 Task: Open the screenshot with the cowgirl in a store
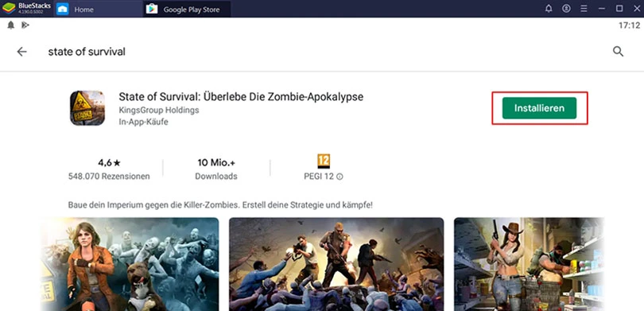(x=529, y=264)
